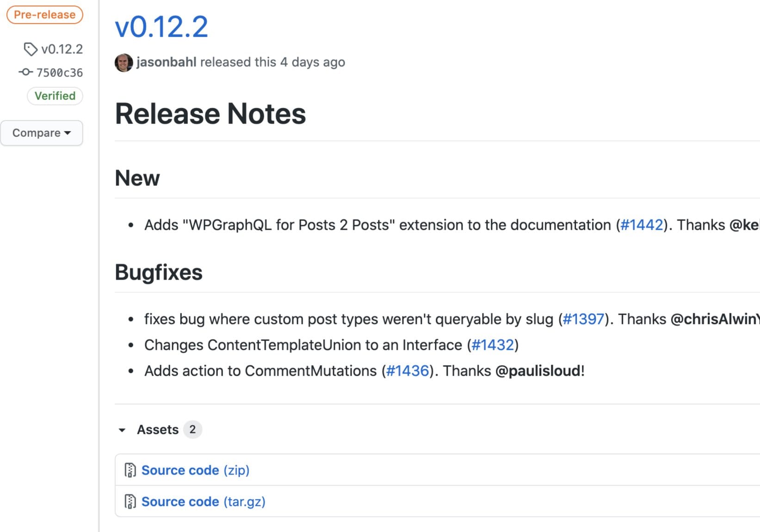This screenshot has width=760, height=532.
Task: Click the archive icon beside Source code (tar.gz)
Action: tap(131, 501)
